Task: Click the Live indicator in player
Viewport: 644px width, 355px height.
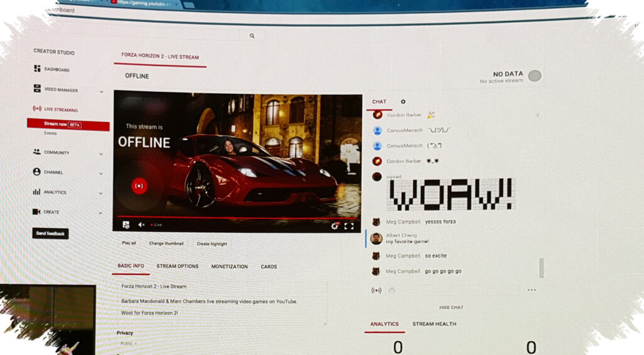Action: [x=157, y=225]
